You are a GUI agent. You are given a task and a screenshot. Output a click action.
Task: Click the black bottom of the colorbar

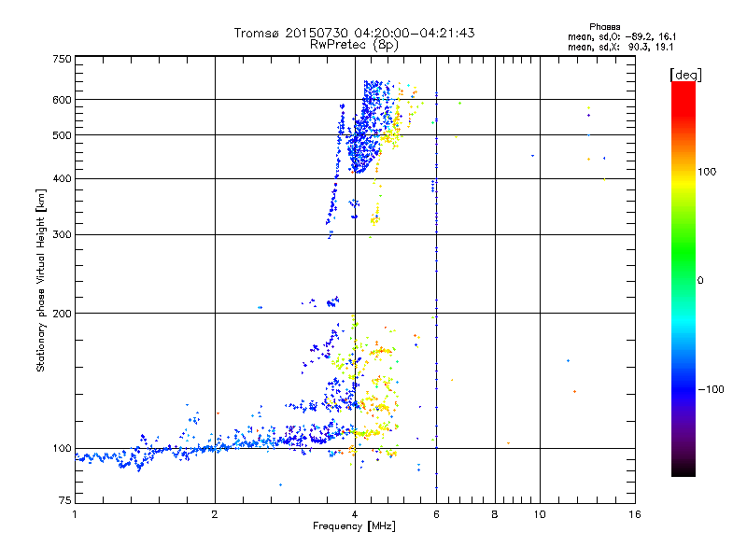684,469
